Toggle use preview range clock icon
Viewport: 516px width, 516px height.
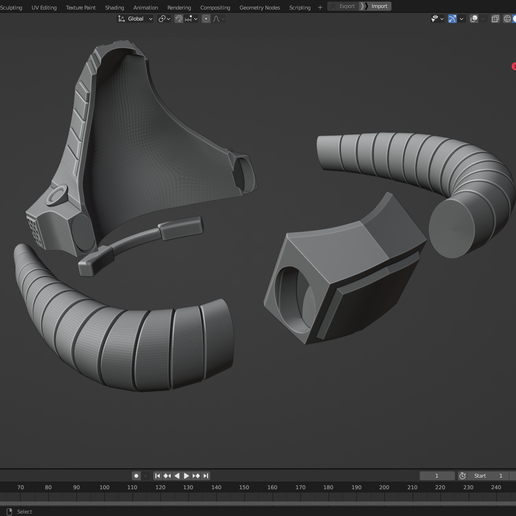click(x=462, y=476)
